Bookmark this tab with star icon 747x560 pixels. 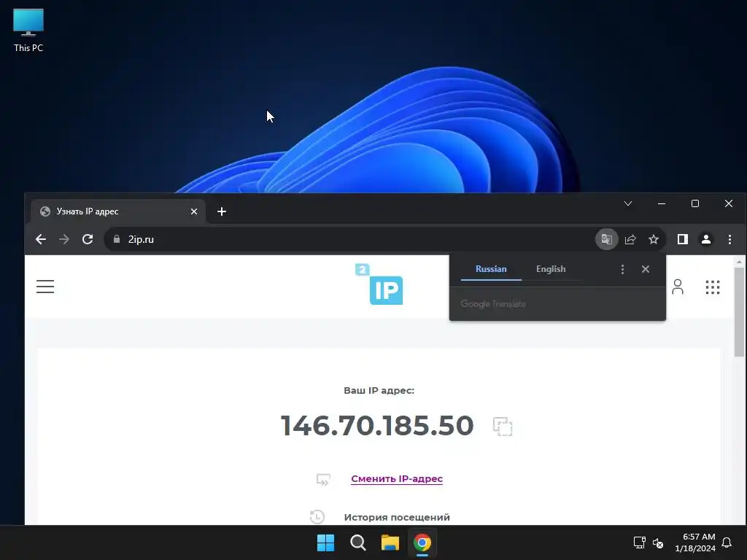[x=654, y=239]
